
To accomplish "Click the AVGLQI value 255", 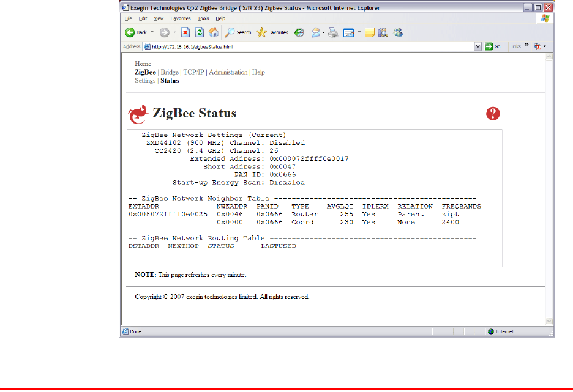I will 346,214.
